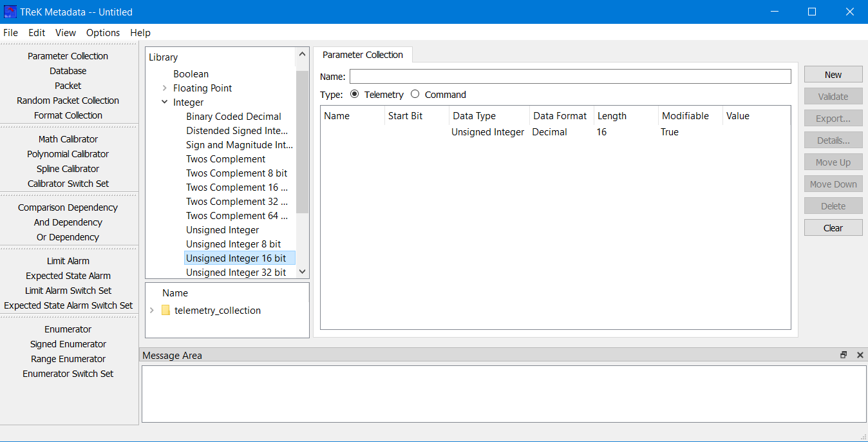
Task: Expand the Floating Point library node
Action: coord(165,88)
